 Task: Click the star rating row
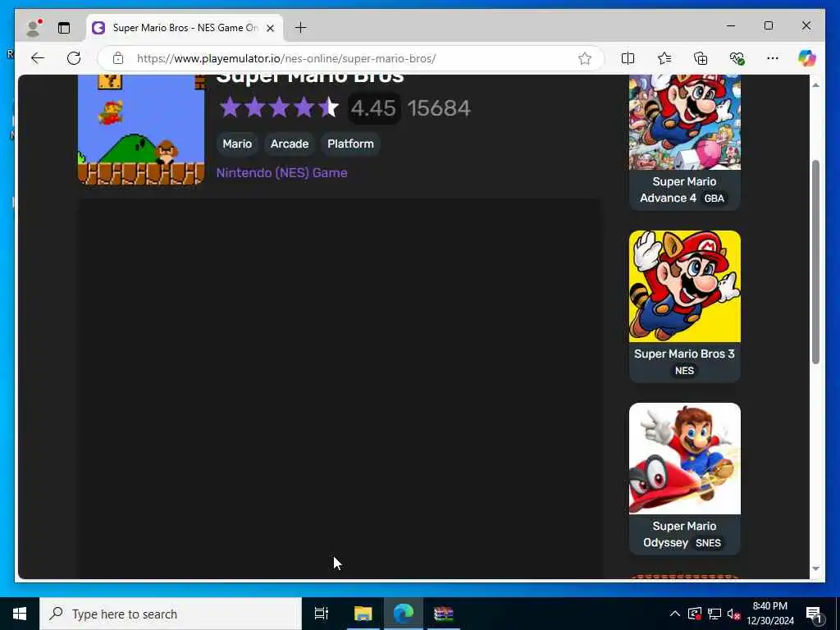coord(279,107)
